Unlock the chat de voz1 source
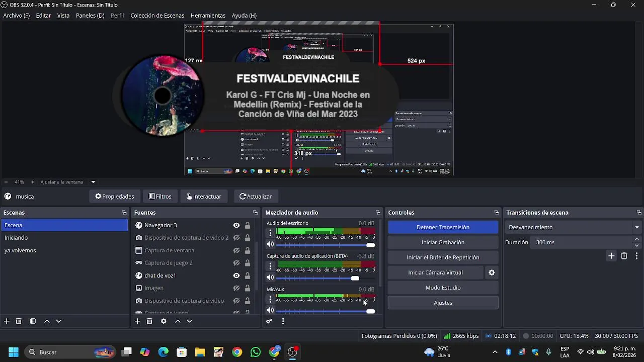 [x=248, y=276]
